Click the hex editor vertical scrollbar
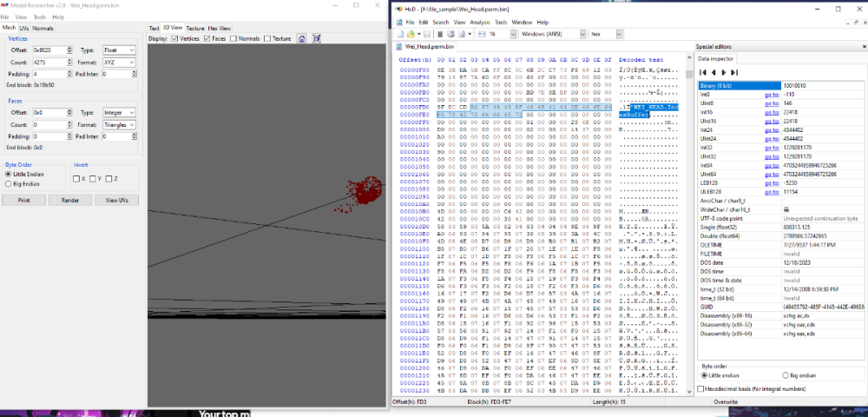The image size is (868, 417). [688, 217]
